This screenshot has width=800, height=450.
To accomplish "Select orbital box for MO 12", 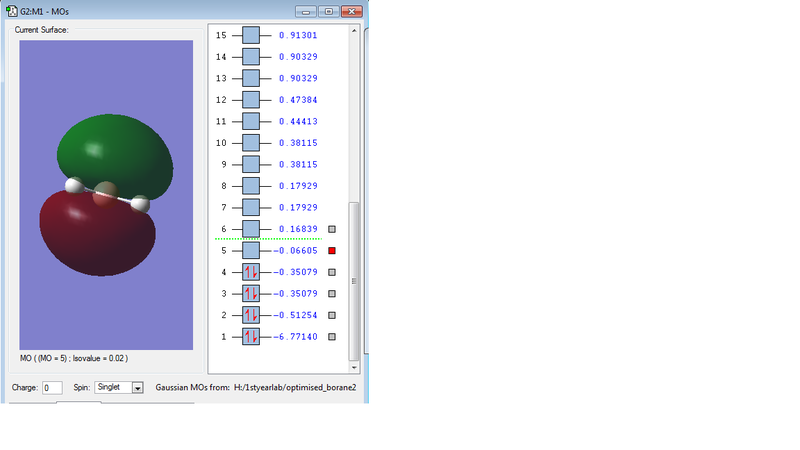I will coord(251,100).
